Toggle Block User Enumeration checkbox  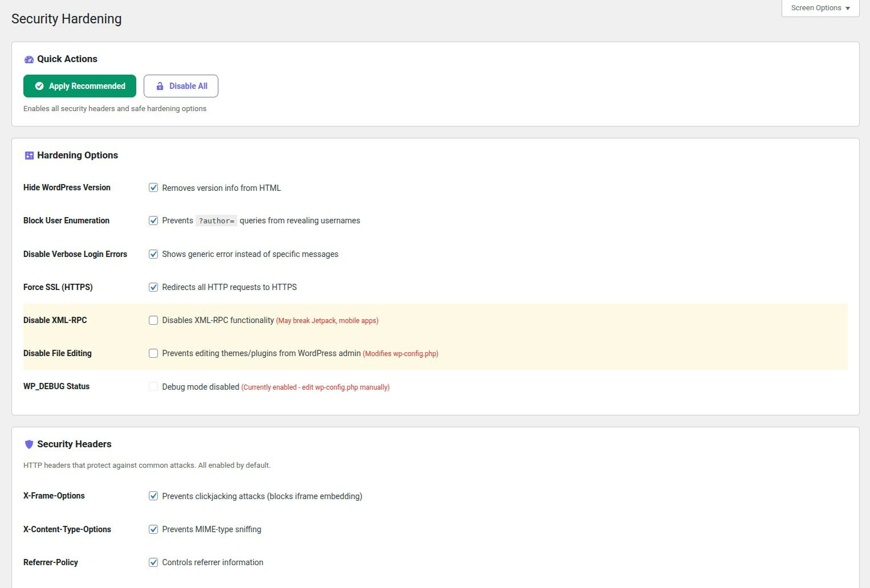[153, 220]
